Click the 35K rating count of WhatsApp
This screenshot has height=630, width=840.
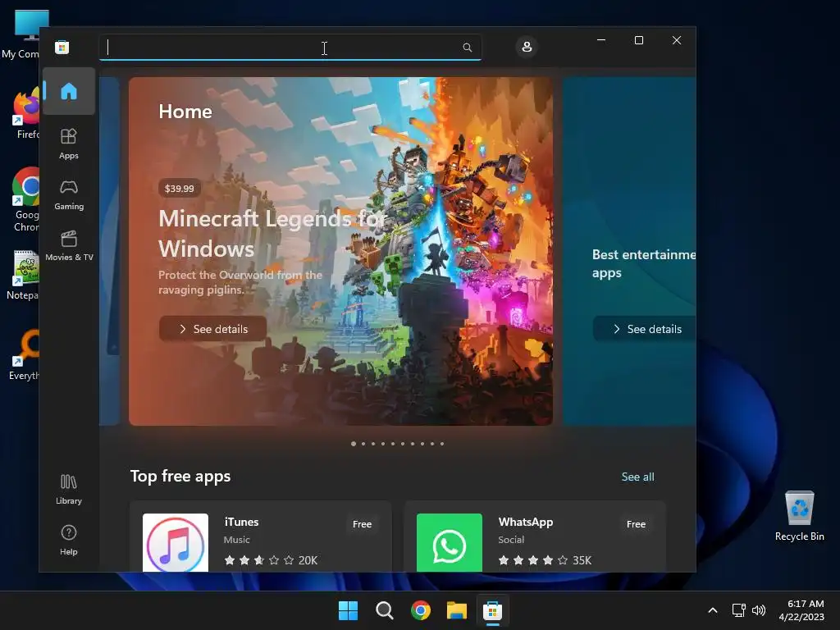tap(582, 560)
